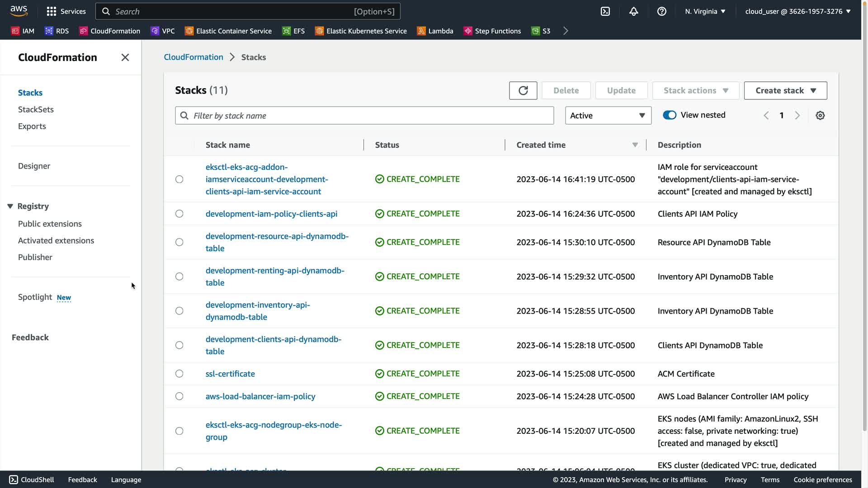Viewport: 868px width, 488px height.
Task: Open the Active status filter dropdown
Action: (x=608, y=116)
